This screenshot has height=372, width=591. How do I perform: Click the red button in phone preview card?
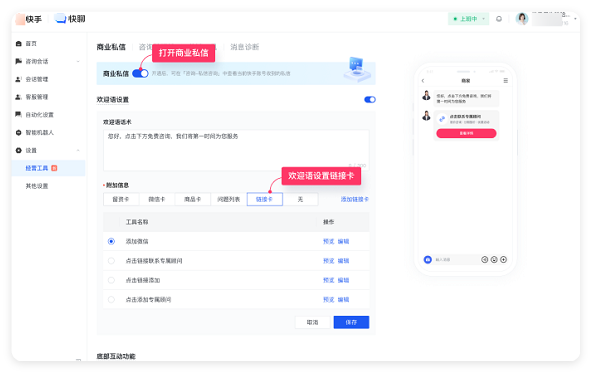coord(466,133)
